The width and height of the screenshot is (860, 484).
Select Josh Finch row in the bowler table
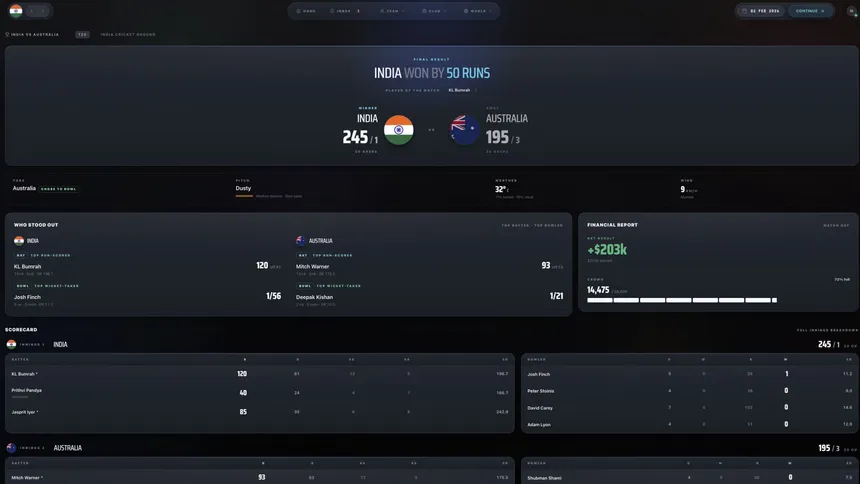[689, 374]
